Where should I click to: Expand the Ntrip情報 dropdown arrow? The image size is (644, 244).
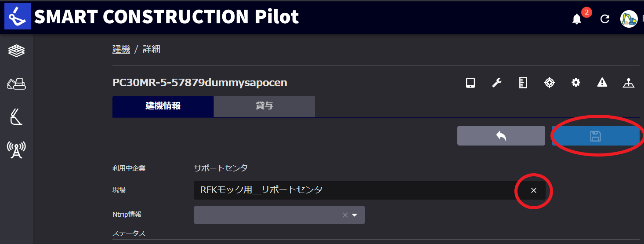pos(355,215)
